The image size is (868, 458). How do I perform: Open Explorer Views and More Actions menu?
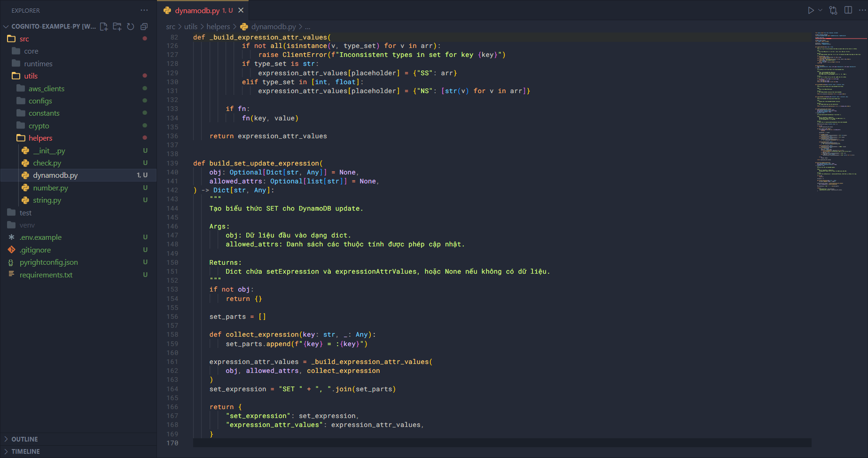(144, 10)
